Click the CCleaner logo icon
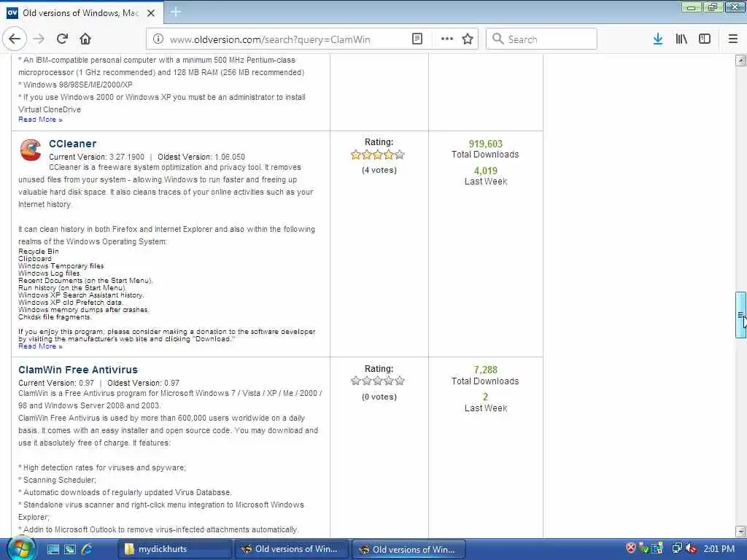 (31, 150)
